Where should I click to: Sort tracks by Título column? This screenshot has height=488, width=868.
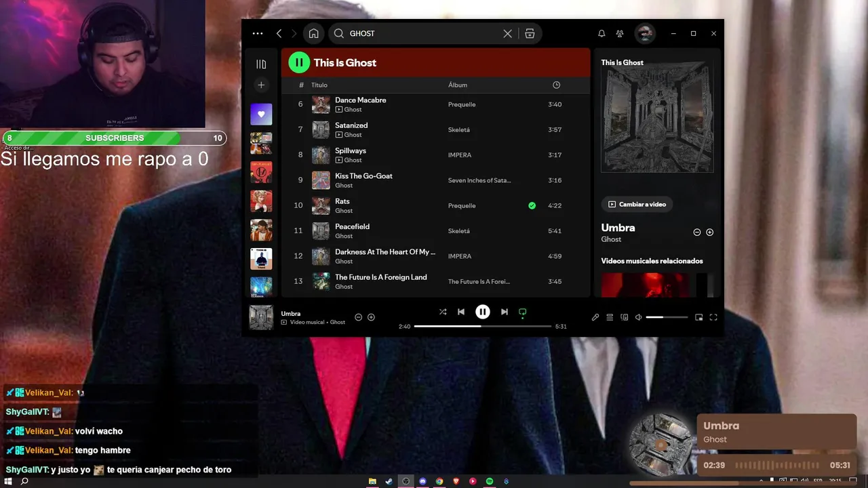(x=319, y=85)
